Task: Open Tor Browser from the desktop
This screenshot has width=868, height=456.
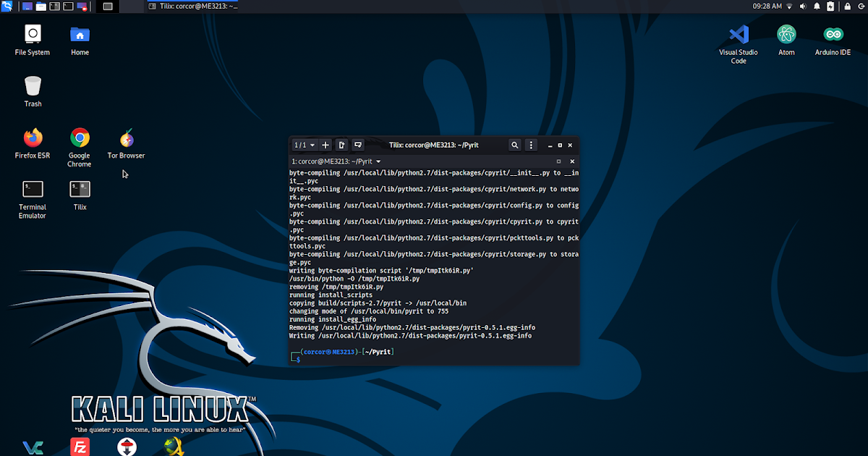Action: (x=126, y=138)
